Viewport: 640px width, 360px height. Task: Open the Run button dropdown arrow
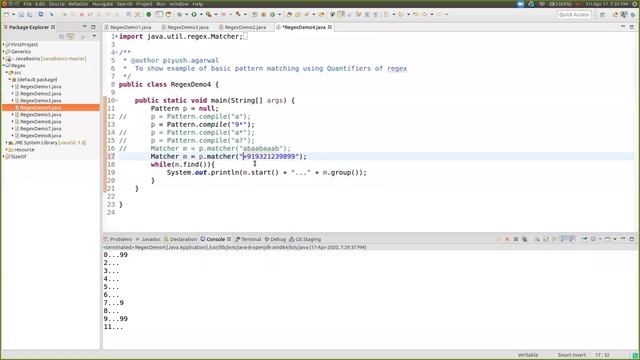point(201,14)
